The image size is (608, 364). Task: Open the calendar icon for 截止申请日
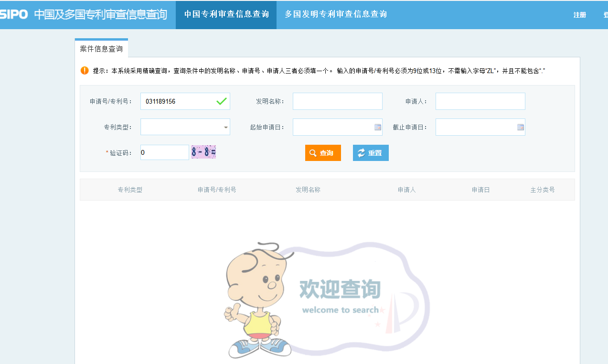point(520,127)
